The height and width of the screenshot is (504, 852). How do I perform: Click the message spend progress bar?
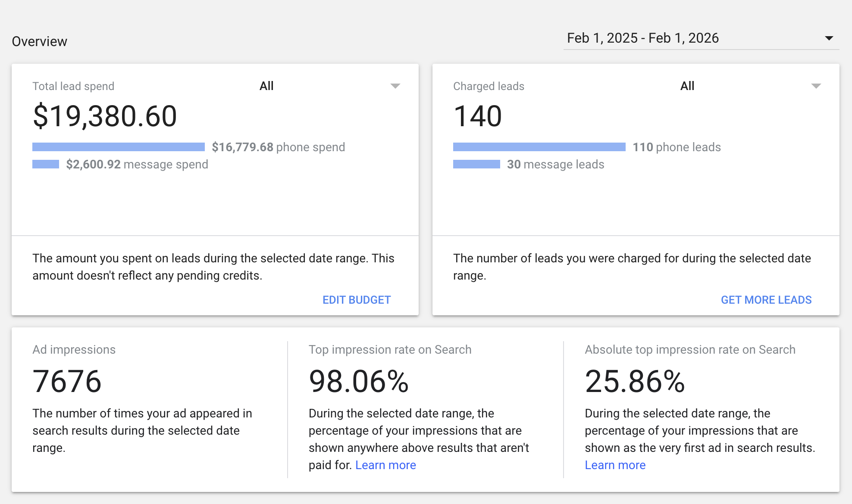point(46,164)
